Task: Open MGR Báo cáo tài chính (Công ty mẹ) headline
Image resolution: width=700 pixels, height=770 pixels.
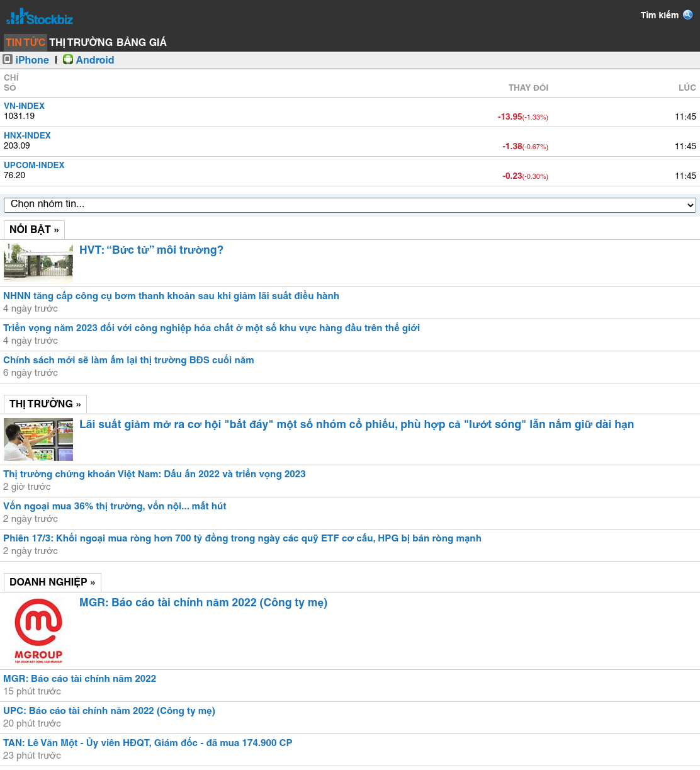Action: click(x=203, y=603)
